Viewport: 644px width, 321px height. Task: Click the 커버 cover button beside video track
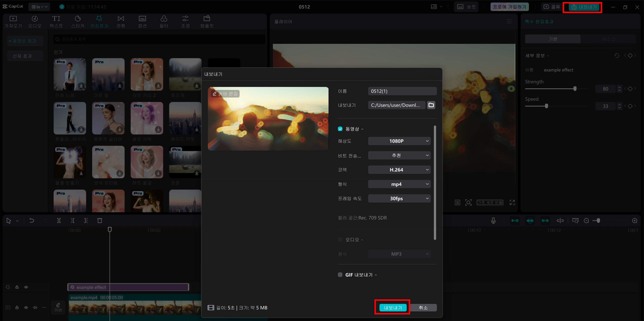(58, 307)
